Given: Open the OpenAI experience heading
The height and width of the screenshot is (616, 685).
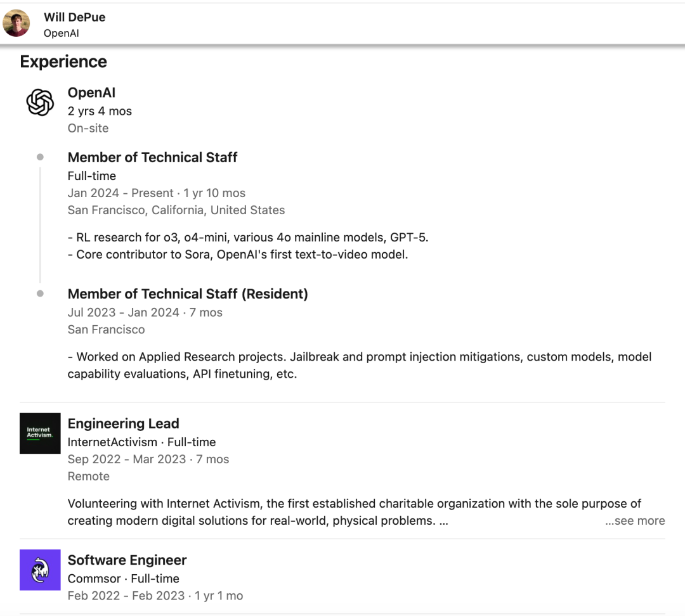Looking at the screenshot, I should (x=91, y=93).
